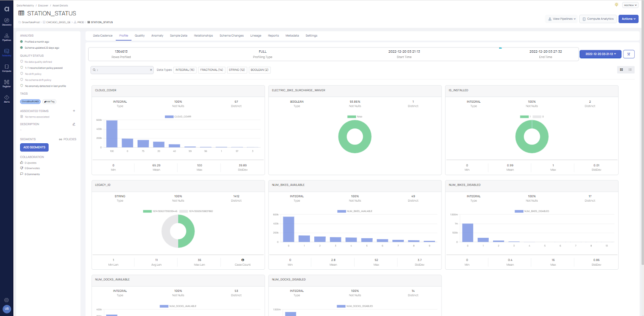Go to Discover breadcrumb
The image size is (644, 316).
click(43, 6)
